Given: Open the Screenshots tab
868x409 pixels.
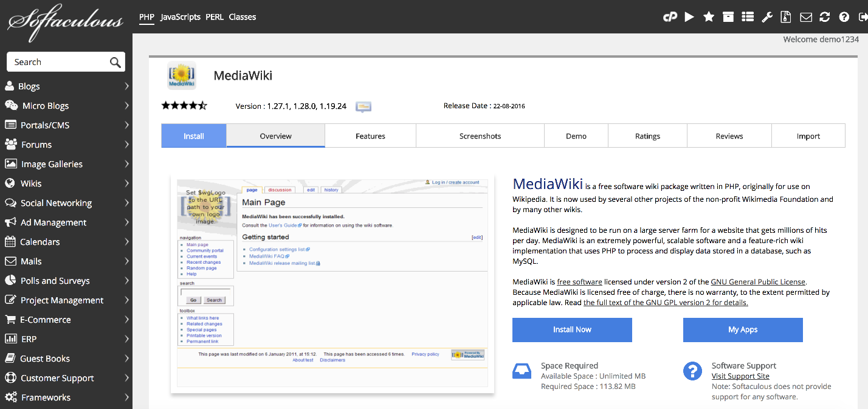Looking at the screenshot, I should pyautogui.click(x=480, y=136).
